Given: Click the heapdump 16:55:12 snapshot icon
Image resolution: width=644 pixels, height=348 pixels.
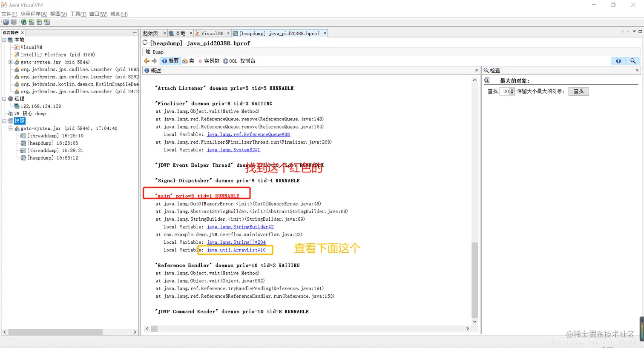Looking at the screenshot, I should pyautogui.click(x=24, y=158).
